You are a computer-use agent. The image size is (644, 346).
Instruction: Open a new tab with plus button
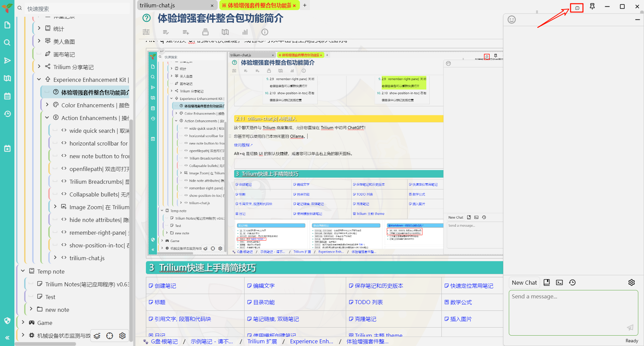pos(305,5)
